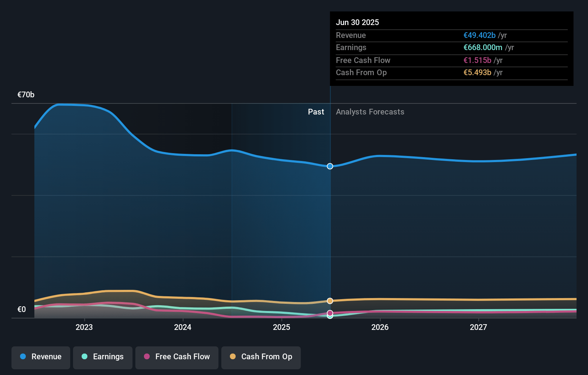The width and height of the screenshot is (588, 375).
Task: Click the blue Revenue data point marker
Action: [330, 166]
